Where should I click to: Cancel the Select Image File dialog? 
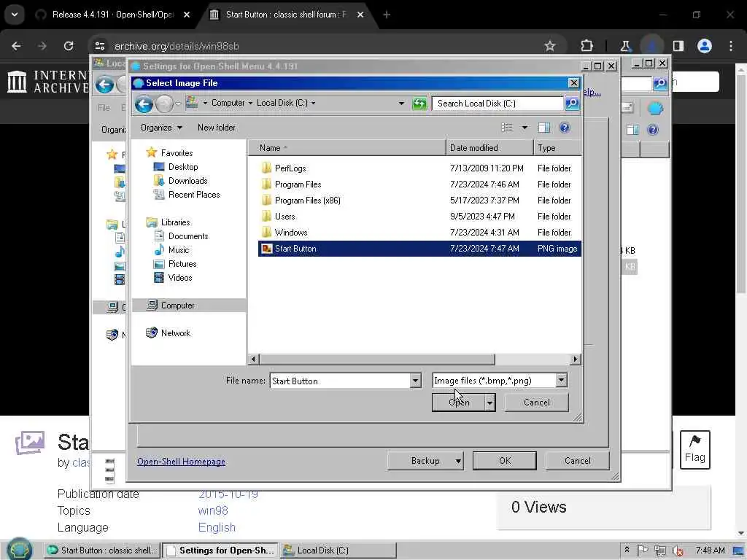pos(536,402)
